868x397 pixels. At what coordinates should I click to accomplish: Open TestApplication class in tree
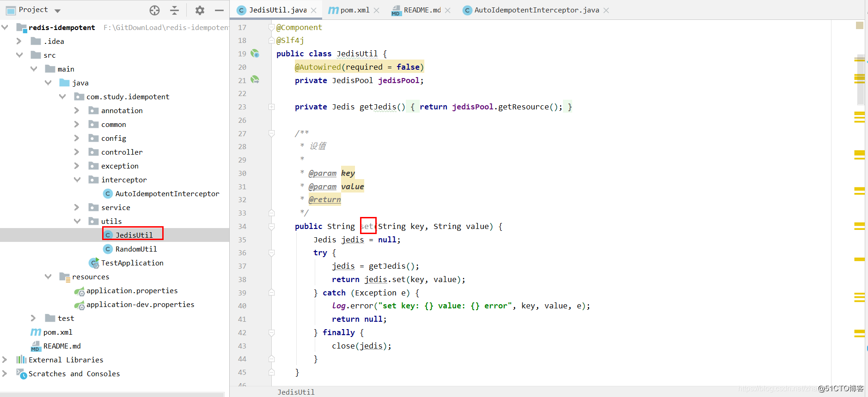pyautogui.click(x=132, y=263)
